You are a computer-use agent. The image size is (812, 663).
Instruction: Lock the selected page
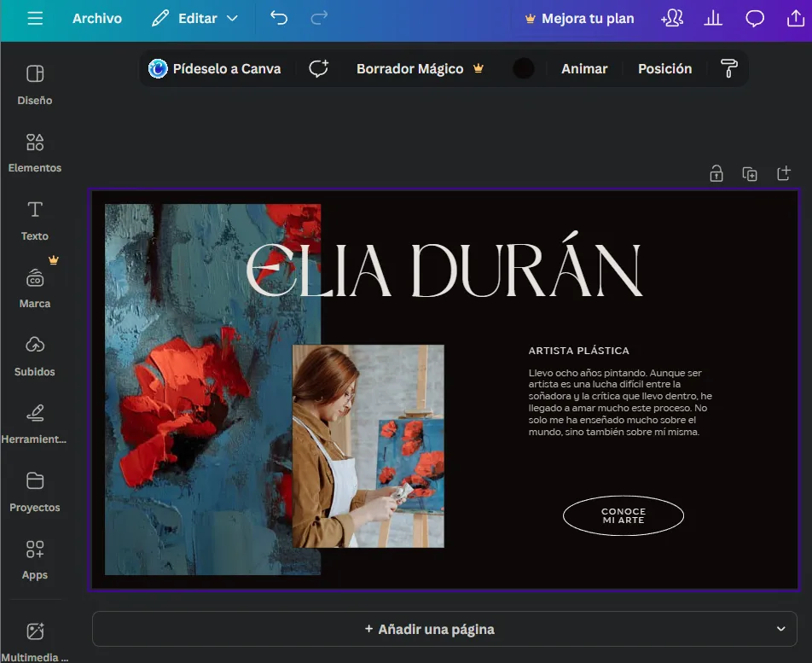[x=716, y=173]
